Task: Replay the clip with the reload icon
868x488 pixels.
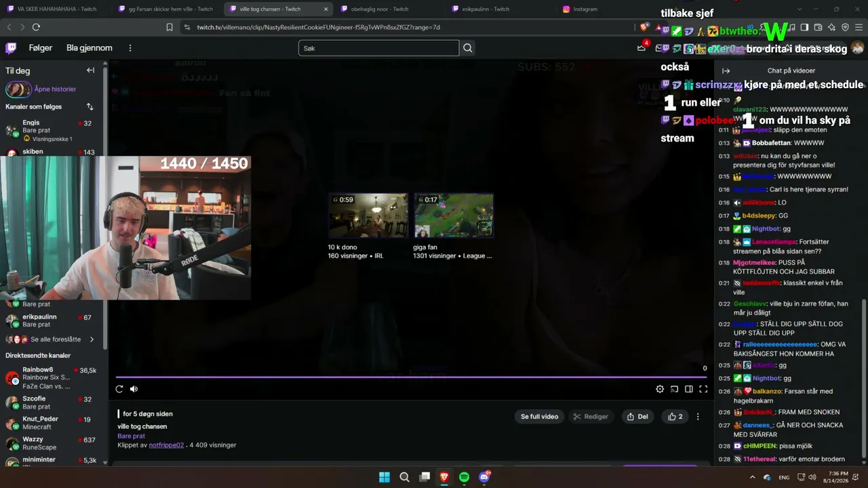Action: click(119, 389)
